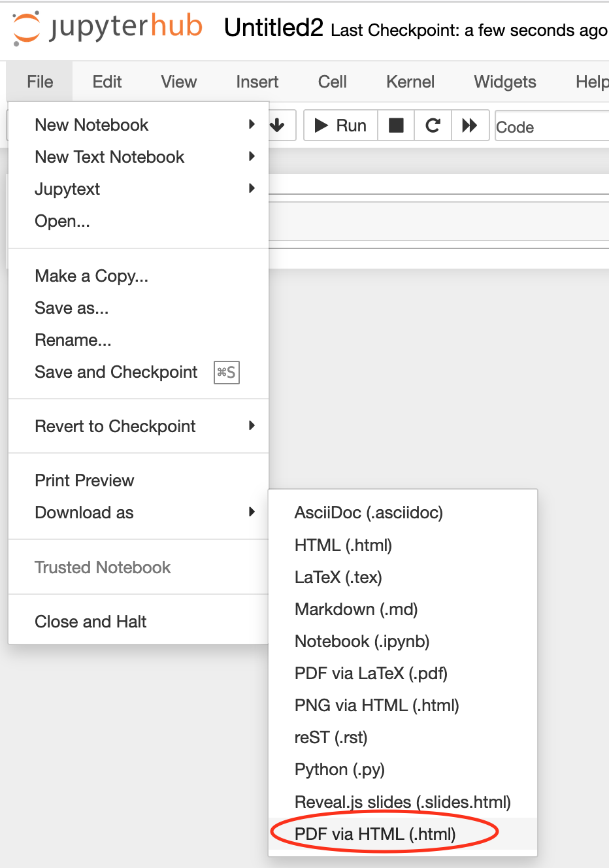609x868 pixels.
Task: Click the interrupt kernel stop icon
Action: pos(396,125)
